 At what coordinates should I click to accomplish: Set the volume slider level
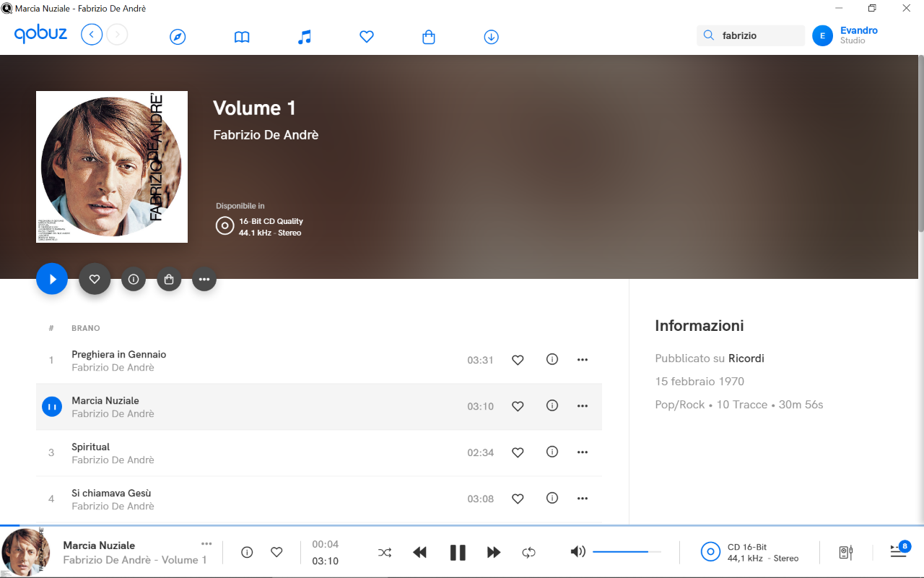click(x=627, y=552)
